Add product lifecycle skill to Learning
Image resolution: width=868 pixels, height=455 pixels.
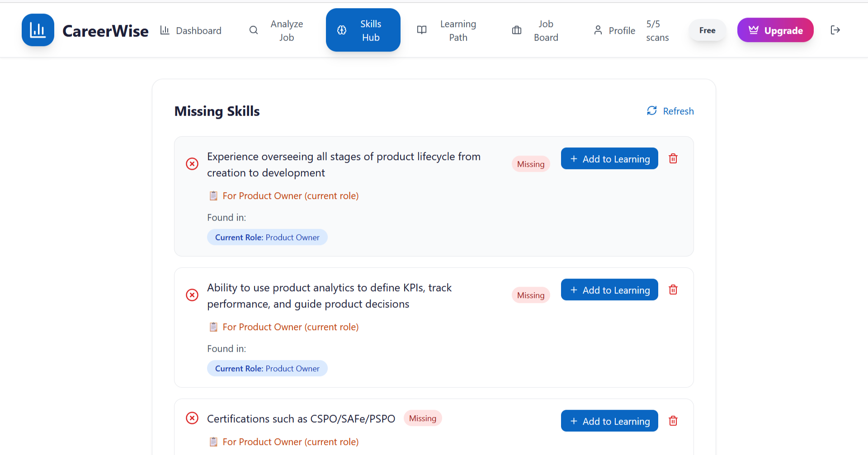tap(609, 159)
